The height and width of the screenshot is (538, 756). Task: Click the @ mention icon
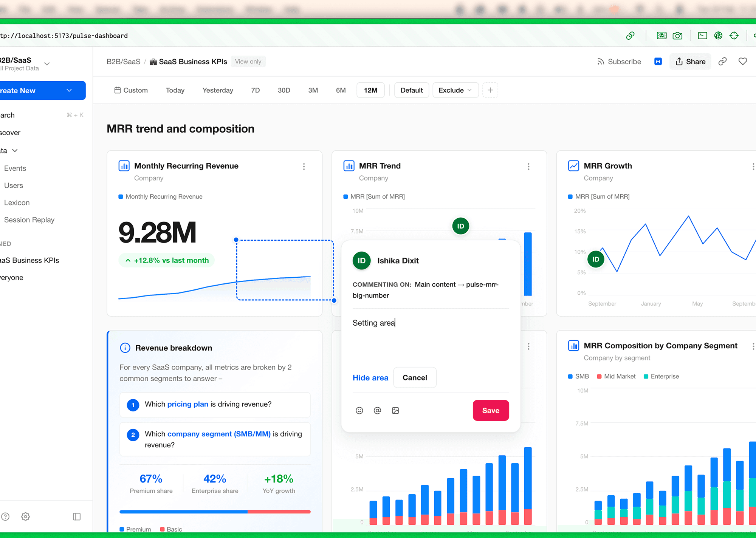(x=377, y=411)
